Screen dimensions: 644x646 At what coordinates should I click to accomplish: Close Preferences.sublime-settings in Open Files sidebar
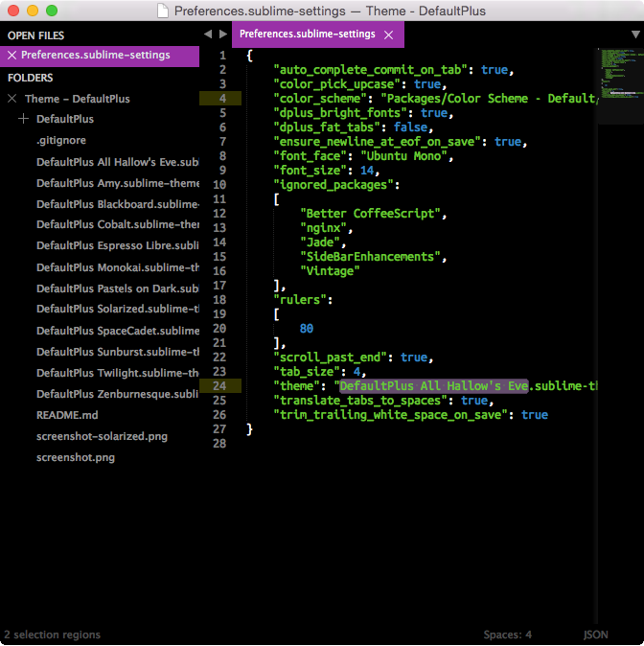[11, 55]
